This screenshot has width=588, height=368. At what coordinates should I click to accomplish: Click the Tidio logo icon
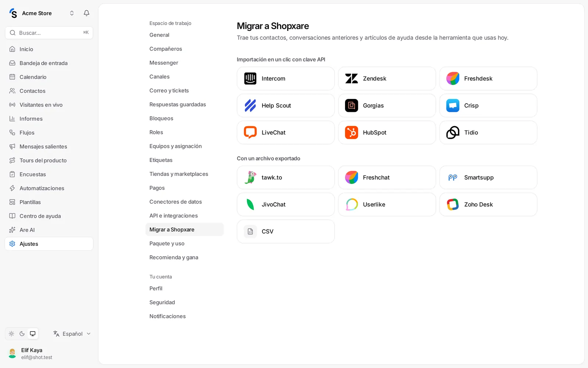pyautogui.click(x=453, y=132)
